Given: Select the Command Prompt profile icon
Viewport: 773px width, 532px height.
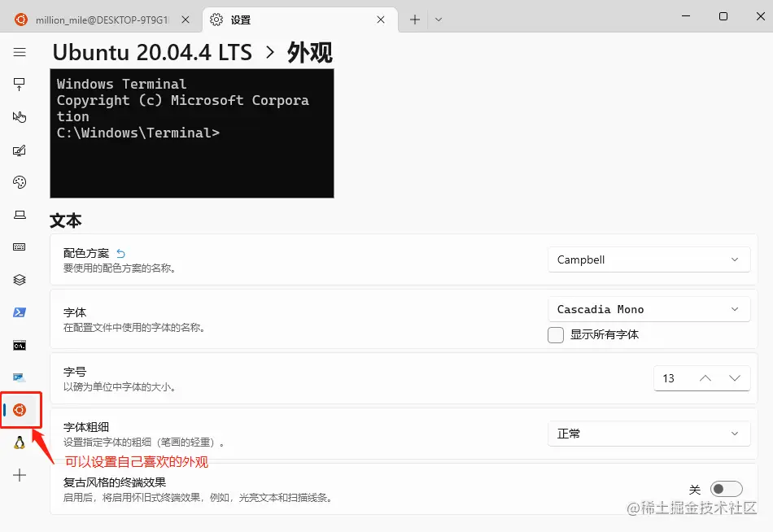Looking at the screenshot, I should pyautogui.click(x=20, y=344).
